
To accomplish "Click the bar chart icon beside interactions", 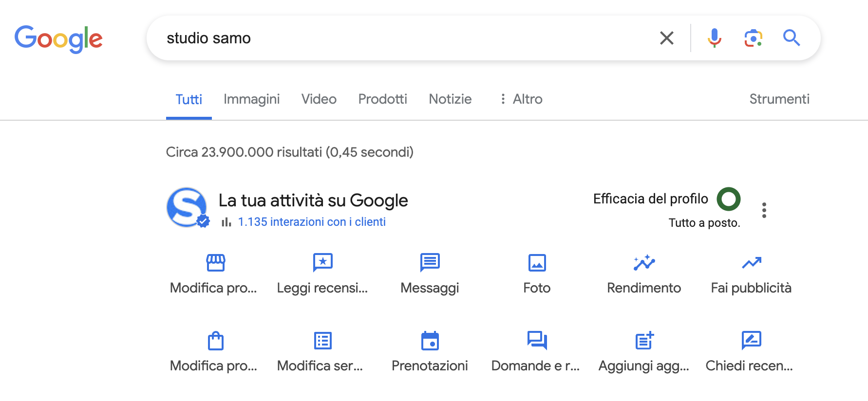I will click(x=226, y=222).
